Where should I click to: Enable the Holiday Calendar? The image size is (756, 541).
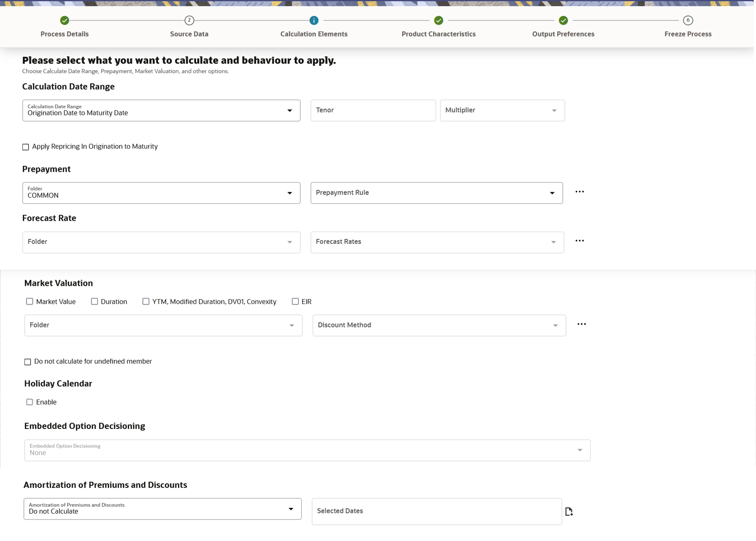coord(29,402)
